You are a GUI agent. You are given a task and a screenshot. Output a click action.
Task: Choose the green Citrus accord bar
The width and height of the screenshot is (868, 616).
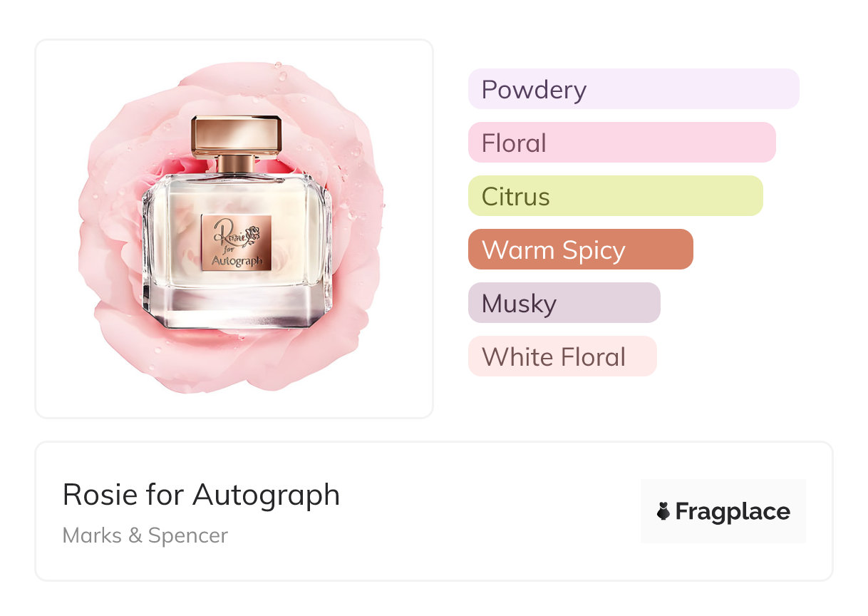click(x=615, y=196)
